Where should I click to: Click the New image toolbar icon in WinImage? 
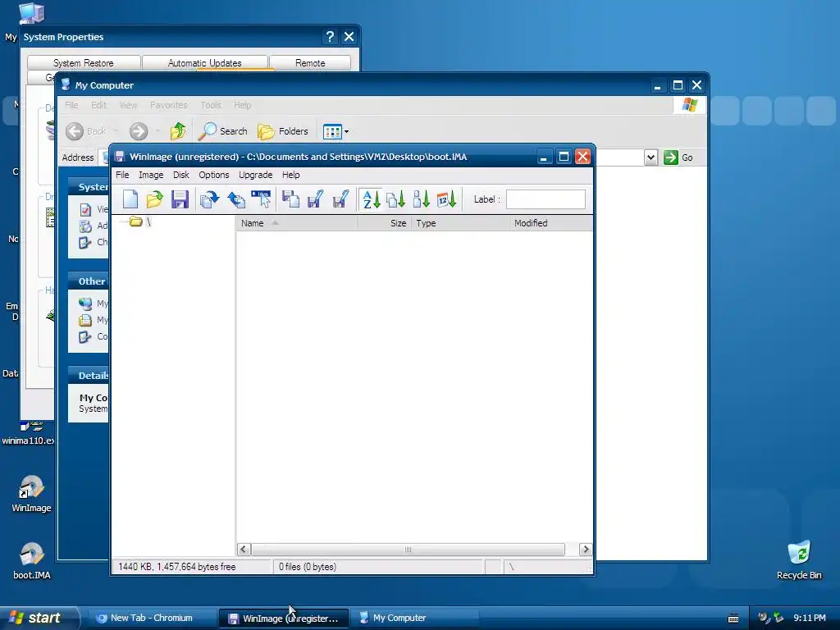130,199
